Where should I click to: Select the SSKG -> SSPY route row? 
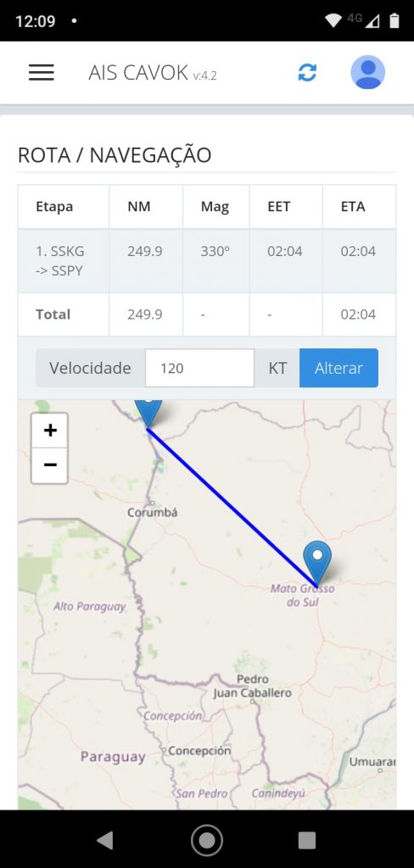click(x=207, y=261)
